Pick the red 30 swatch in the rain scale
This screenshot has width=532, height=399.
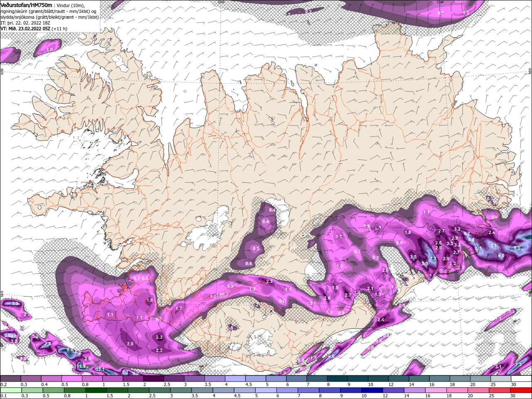(521, 390)
